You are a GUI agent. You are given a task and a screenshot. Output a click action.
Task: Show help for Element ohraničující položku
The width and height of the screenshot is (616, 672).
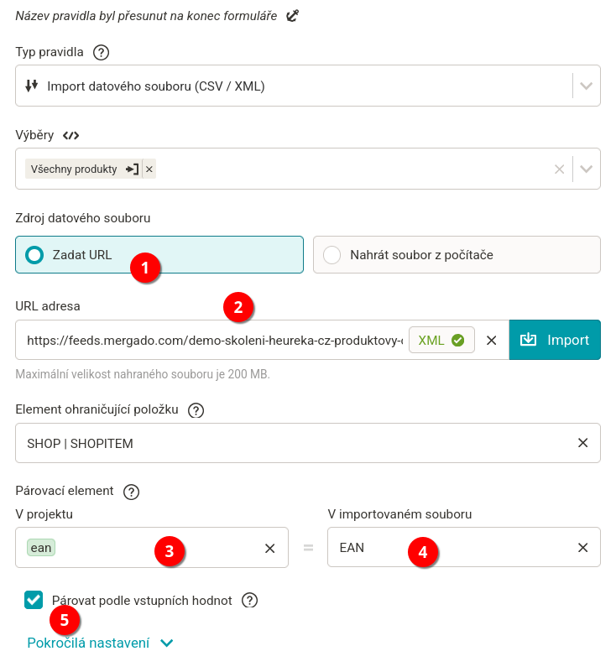pos(196,410)
